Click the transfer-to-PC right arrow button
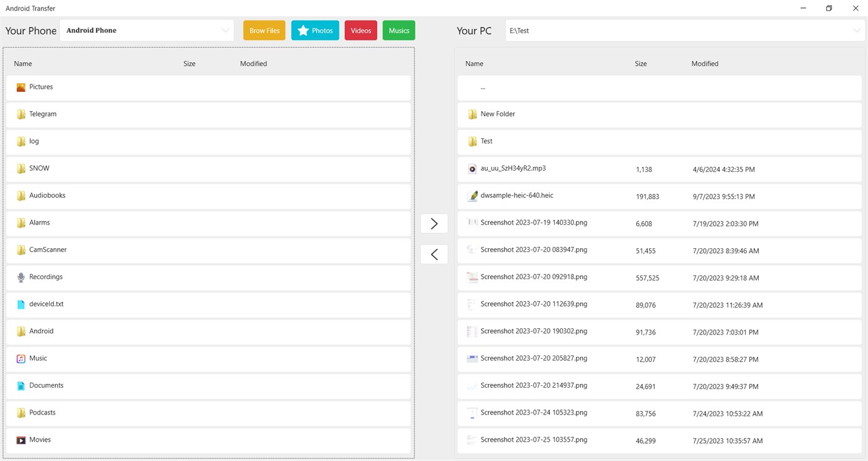The height and width of the screenshot is (461, 868). click(434, 223)
